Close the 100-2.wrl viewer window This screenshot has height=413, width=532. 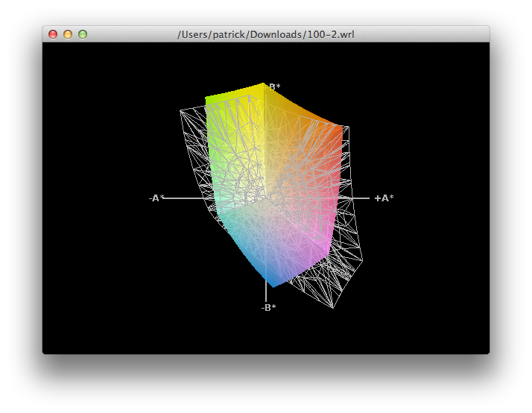pos(53,34)
